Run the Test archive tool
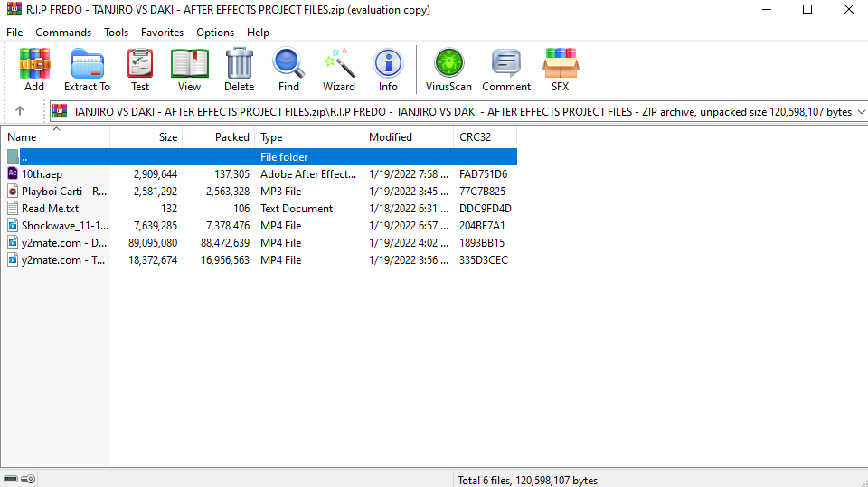The image size is (868, 487). pyautogui.click(x=140, y=63)
